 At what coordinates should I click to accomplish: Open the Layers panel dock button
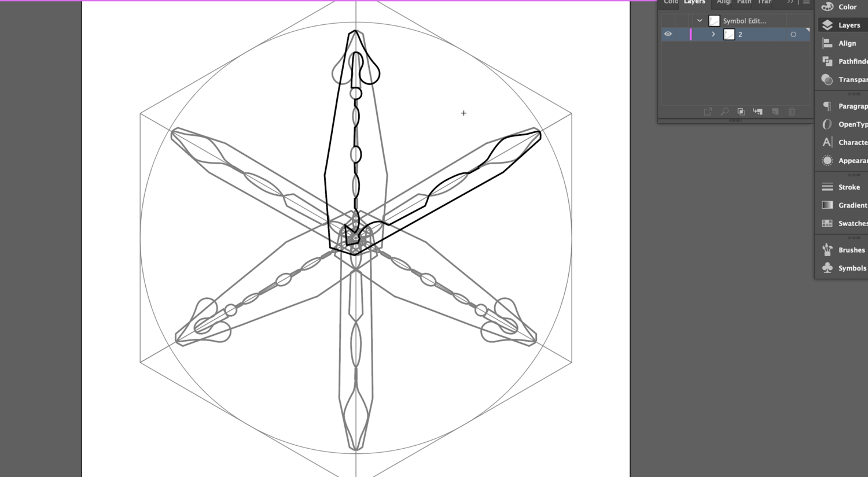click(843, 25)
